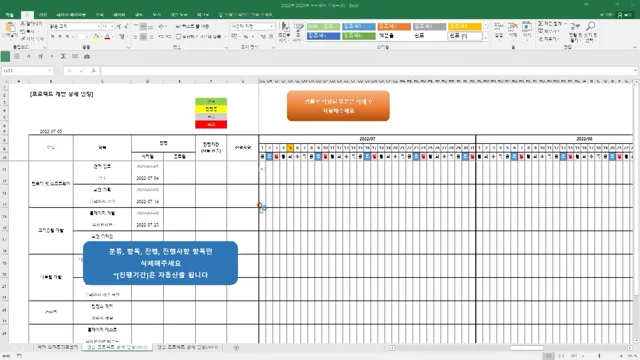Open the Clear eraser dropdown
Image resolution: width=640 pixels, height=360 pixels.
[x=549, y=39]
